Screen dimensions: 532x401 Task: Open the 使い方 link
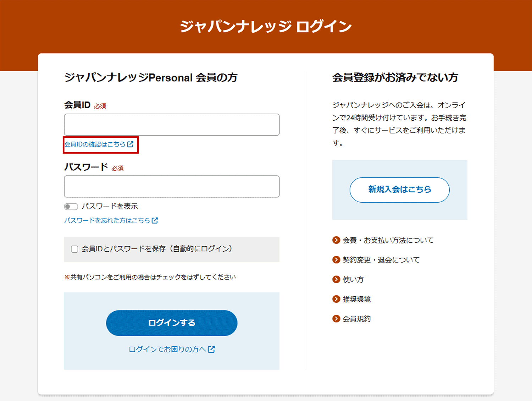click(353, 280)
